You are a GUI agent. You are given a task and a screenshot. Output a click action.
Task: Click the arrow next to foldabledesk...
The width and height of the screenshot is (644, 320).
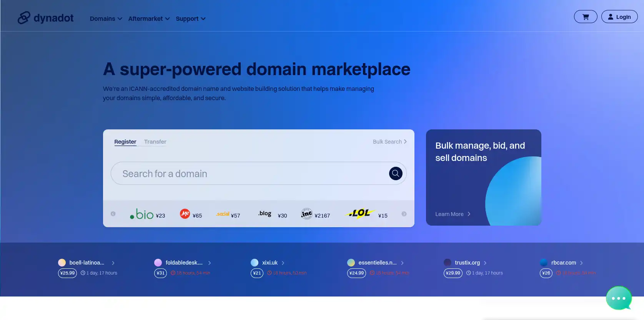210,263
